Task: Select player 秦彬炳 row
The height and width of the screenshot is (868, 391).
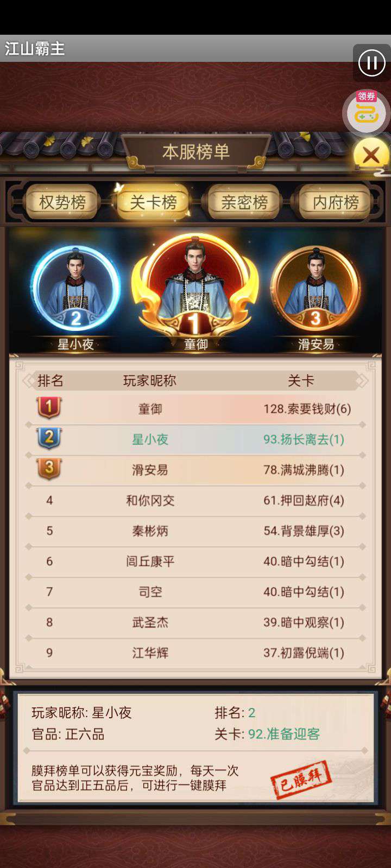Action: [x=195, y=531]
